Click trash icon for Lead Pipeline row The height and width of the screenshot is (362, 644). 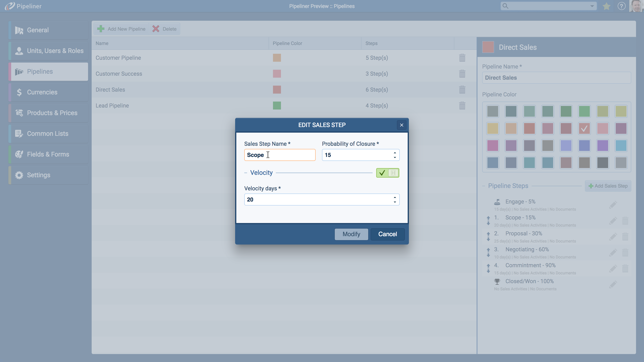462,105
